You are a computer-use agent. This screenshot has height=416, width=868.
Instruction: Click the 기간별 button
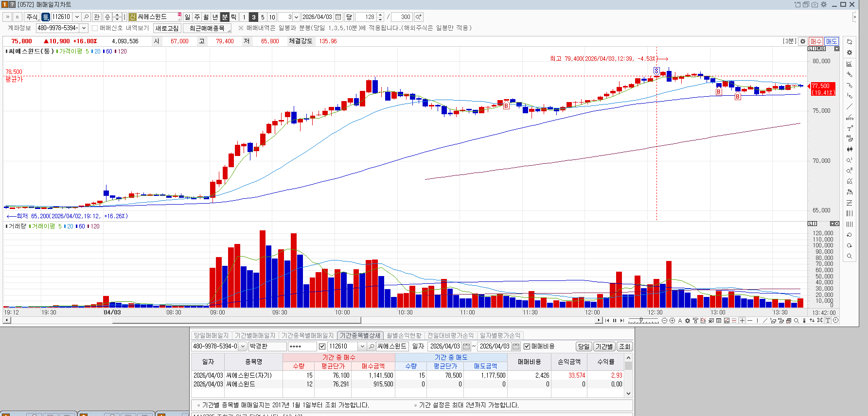coord(604,347)
